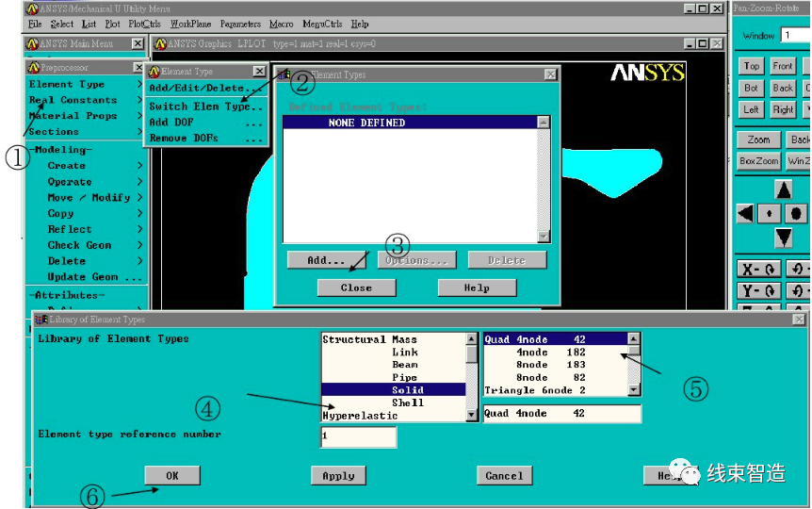Expand Real Constants submenu

click(86, 100)
